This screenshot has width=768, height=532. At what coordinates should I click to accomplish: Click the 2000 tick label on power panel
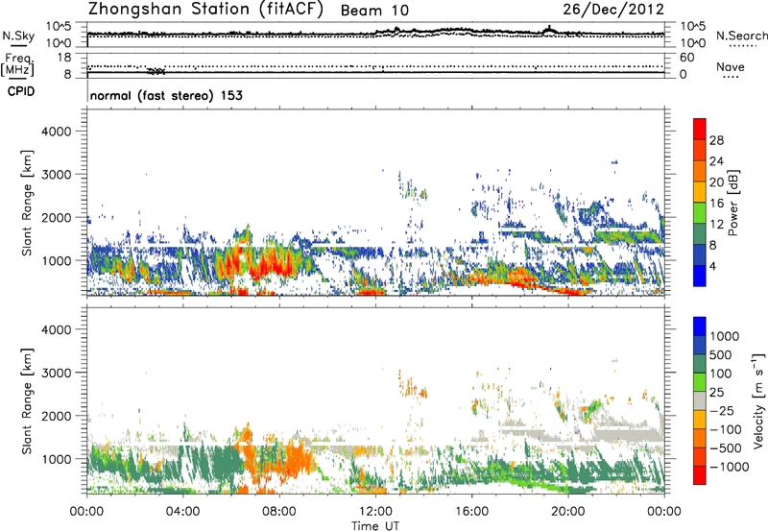pyautogui.click(x=56, y=217)
